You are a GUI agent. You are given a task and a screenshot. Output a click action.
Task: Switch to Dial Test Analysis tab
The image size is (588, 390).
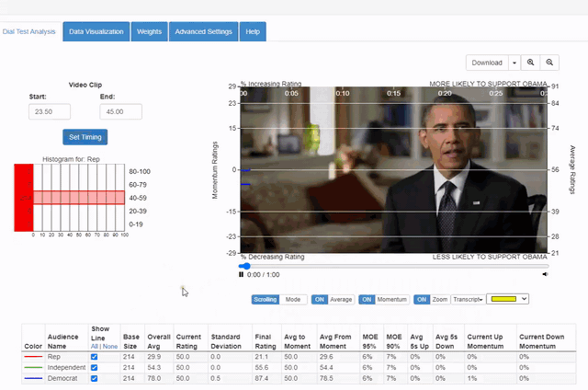click(x=28, y=31)
